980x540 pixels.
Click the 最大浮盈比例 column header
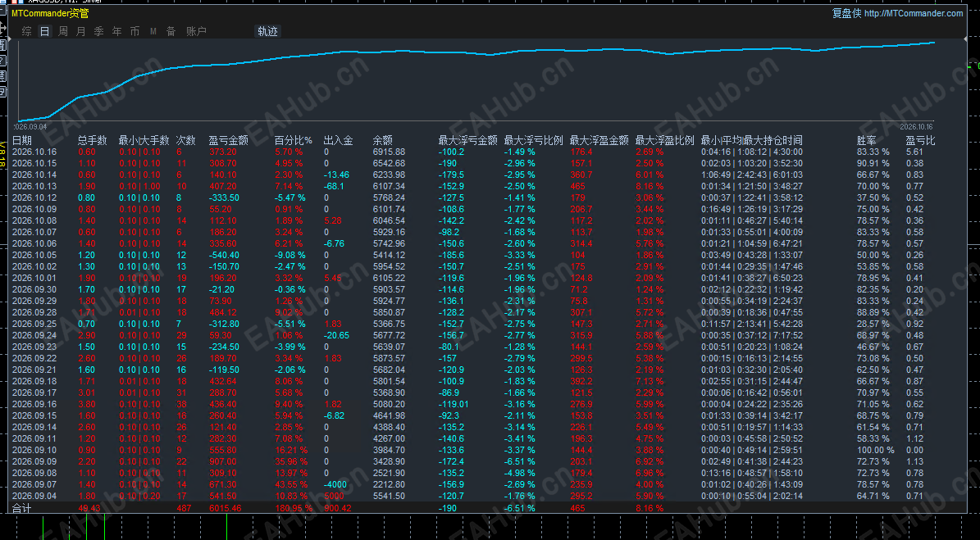tap(665, 140)
